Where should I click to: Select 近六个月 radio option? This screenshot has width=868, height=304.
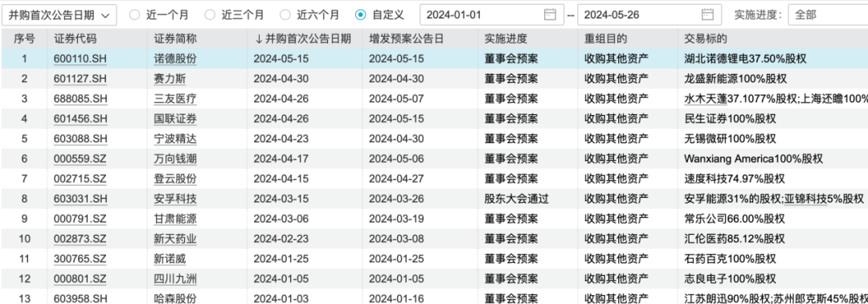tap(285, 15)
